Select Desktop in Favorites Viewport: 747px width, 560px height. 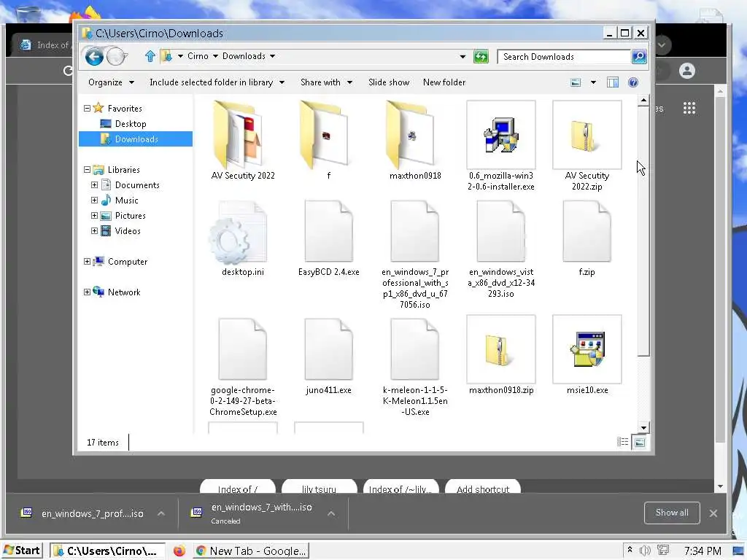[130, 124]
